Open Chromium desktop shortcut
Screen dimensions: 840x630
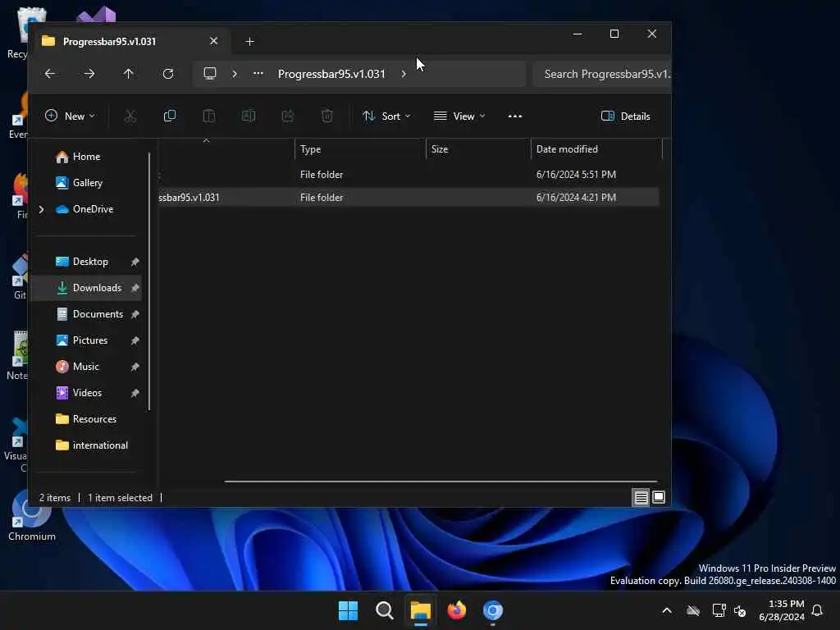[x=32, y=517]
